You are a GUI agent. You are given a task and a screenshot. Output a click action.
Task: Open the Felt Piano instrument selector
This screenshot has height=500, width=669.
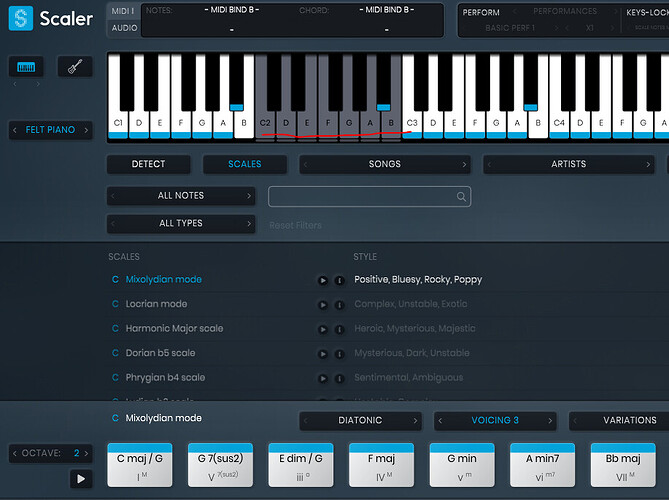click(x=50, y=130)
